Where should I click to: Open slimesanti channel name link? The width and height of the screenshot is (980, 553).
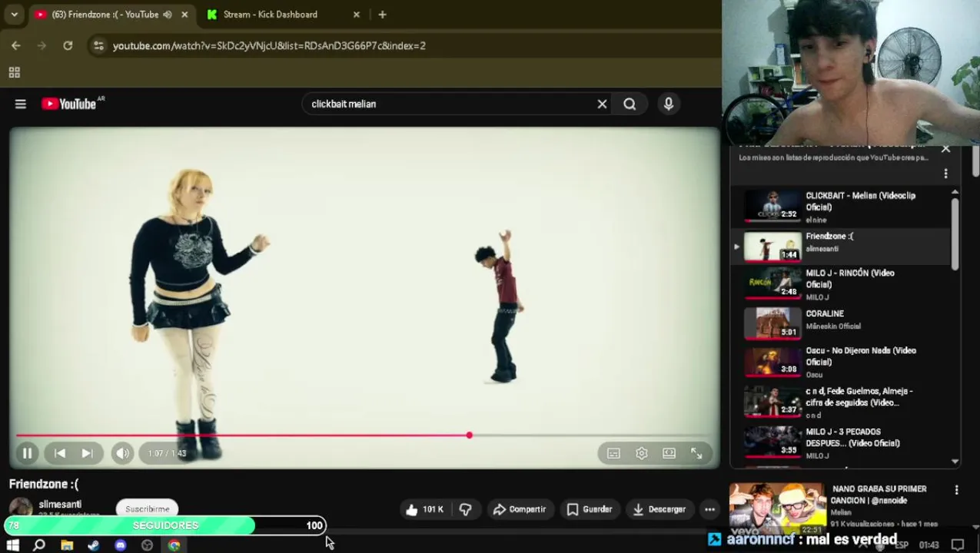[x=60, y=505]
